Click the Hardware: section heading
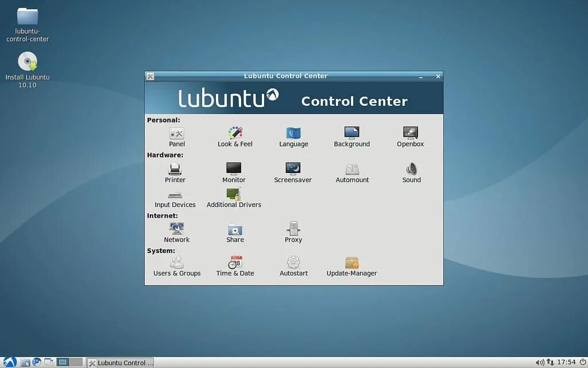 165,155
